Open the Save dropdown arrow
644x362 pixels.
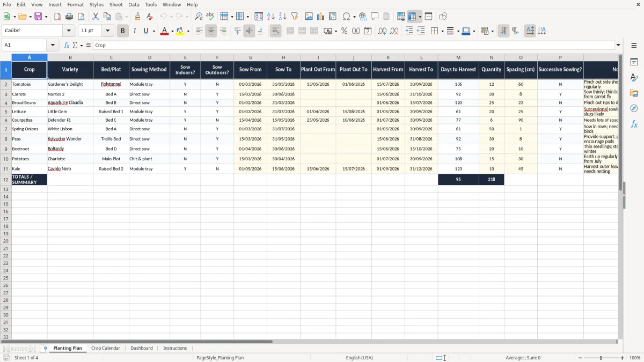pyautogui.click(x=46, y=17)
